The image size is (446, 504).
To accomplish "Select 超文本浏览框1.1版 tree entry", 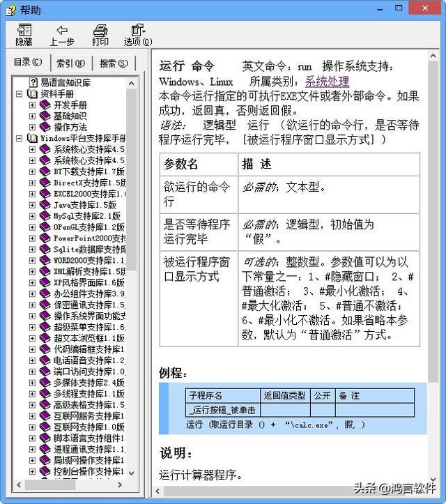I will tap(89, 339).
